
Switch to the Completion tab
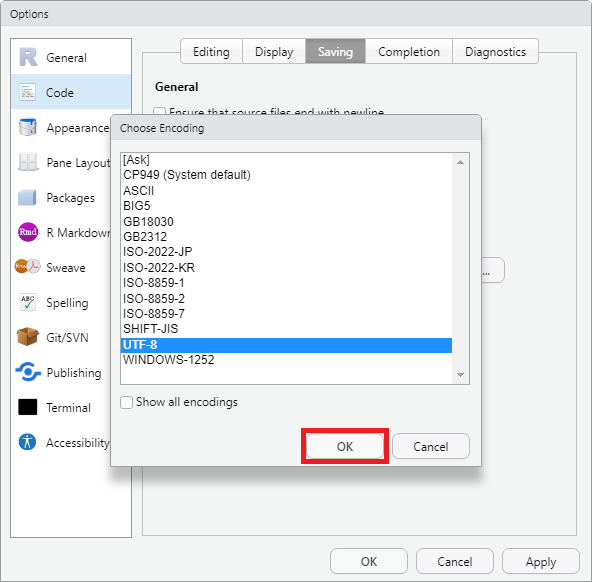coord(409,51)
